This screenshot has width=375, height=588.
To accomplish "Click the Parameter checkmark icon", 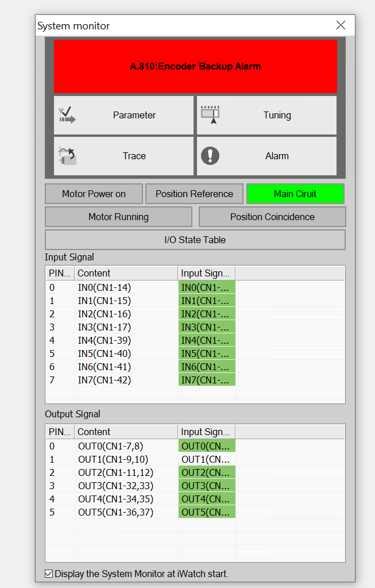I will (x=67, y=115).
